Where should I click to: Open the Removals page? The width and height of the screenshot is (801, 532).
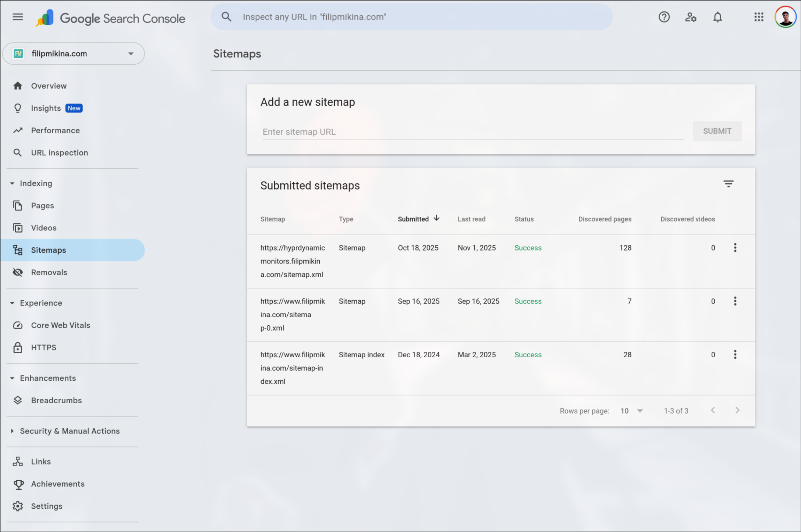pyautogui.click(x=49, y=272)
